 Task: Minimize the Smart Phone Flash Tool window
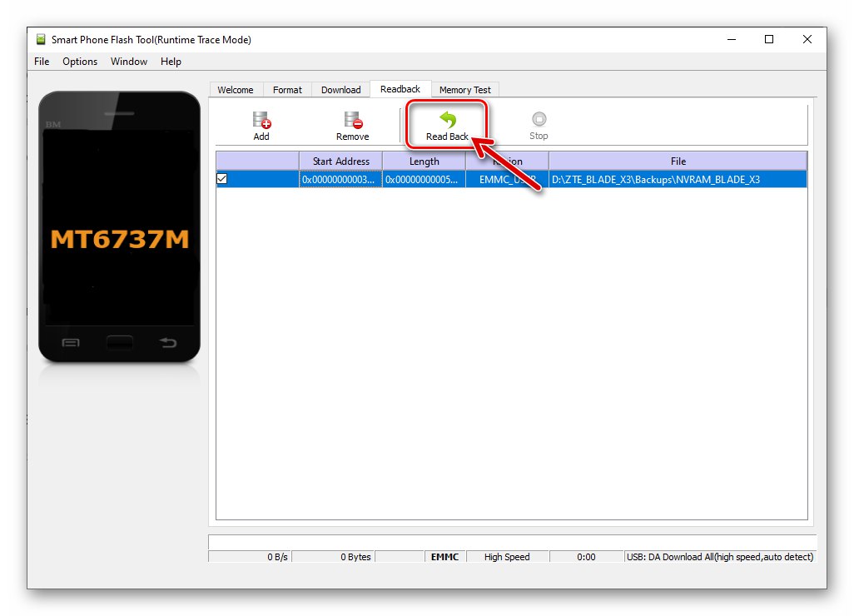tap(732, 39)
